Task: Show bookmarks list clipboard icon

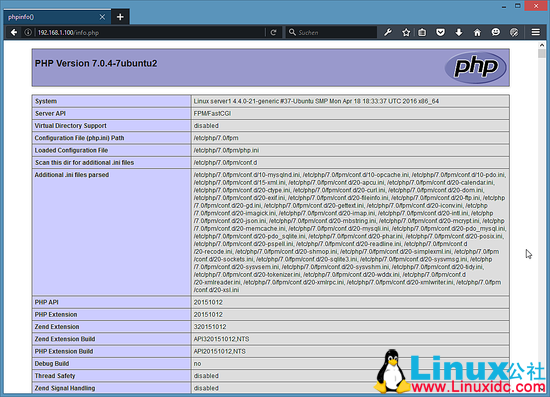Action: point(422,33)
